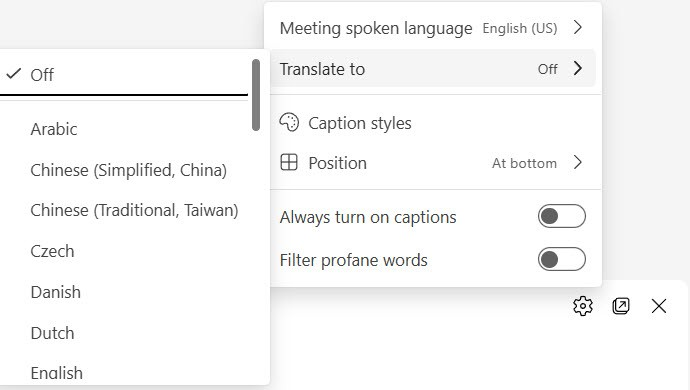Choose Czech from language list
The height and width of the screenshot is (390, 690).
point(124,251)
